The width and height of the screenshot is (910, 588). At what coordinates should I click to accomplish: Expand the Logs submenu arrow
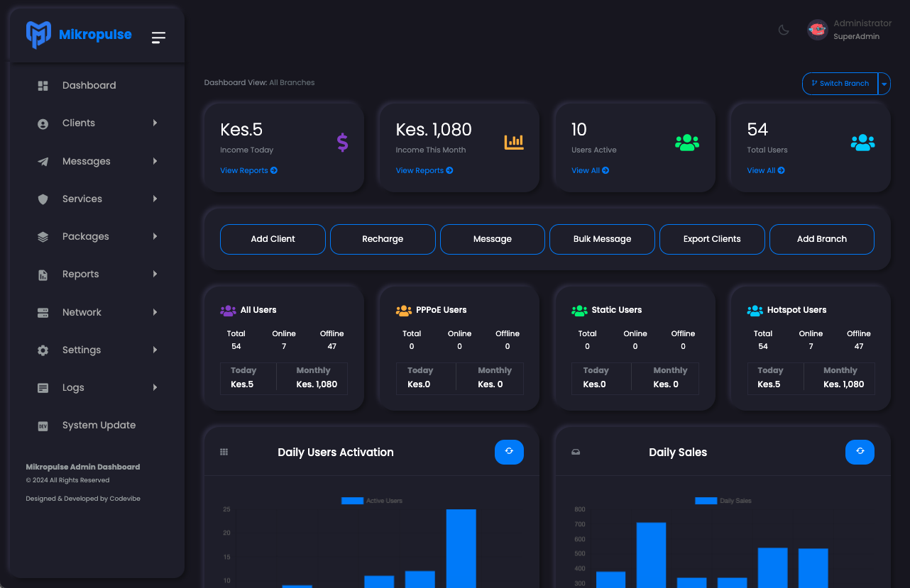pos(155,387)
